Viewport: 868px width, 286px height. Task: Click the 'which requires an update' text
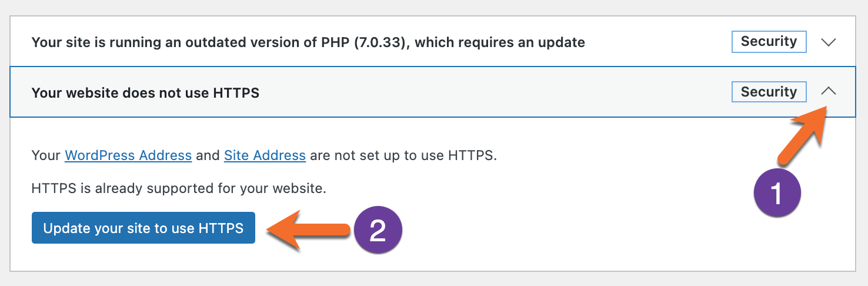click(500, 42)
